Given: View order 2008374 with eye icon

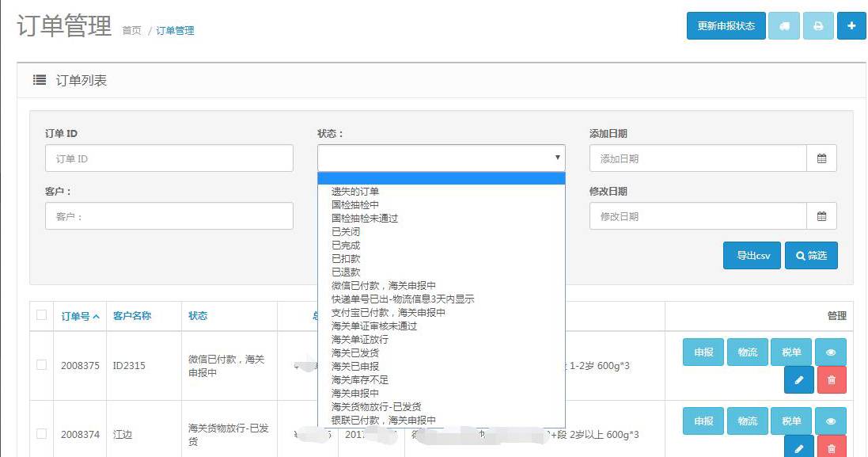Looking at the screenshot, I should click(830, 421).
